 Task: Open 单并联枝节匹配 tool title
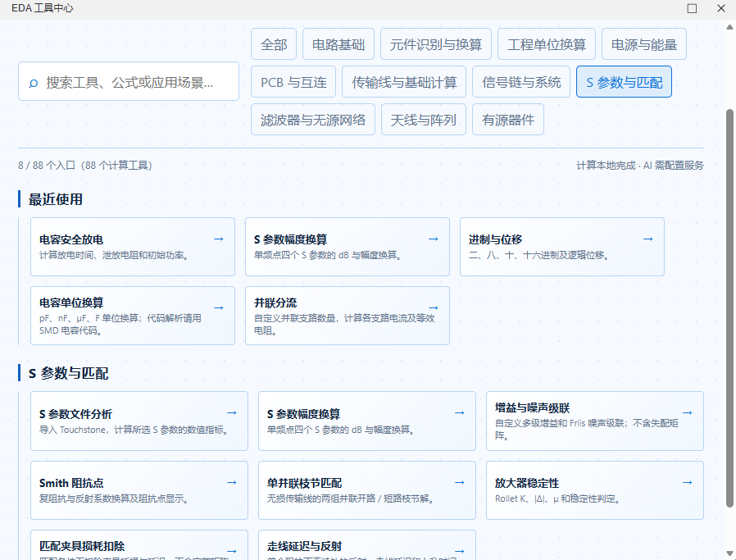[304, 483]
